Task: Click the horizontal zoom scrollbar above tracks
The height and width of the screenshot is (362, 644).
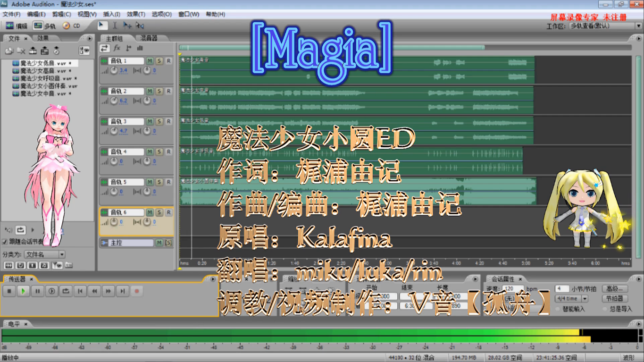Action: 332,48
